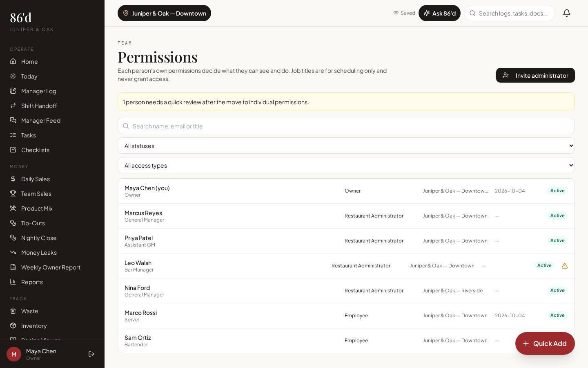Screen dimensions: 588x368
Task: Click the Home icon in the sidebar
Action: tap(13, 61)
